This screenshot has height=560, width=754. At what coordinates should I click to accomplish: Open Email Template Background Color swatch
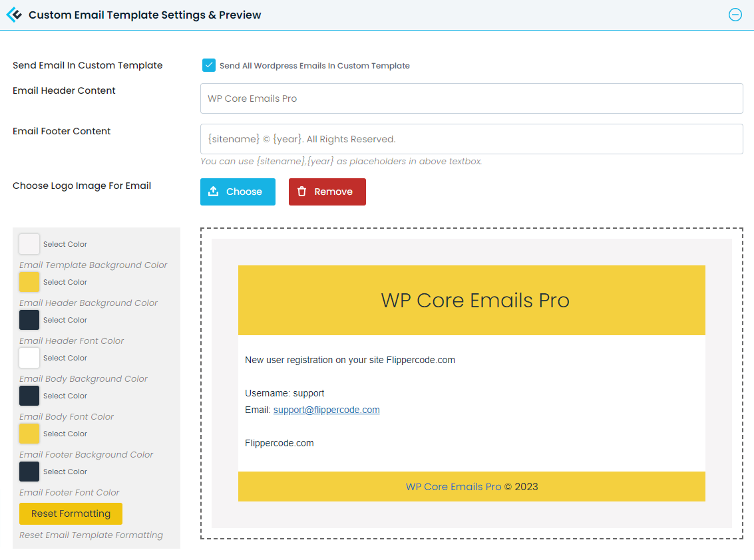pos(29,244)
